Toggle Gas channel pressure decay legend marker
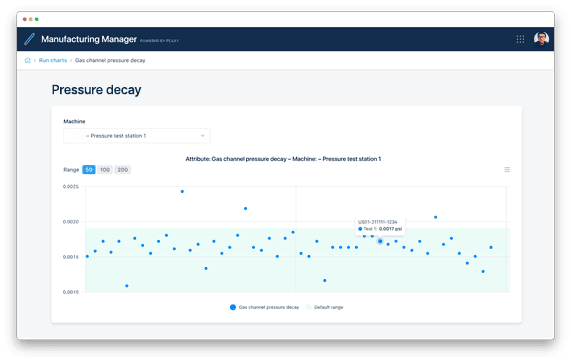 tap(233, 307)
